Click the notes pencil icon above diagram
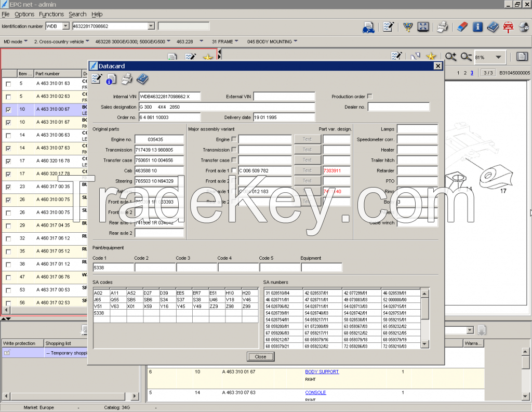Image resolution: width=532 pixels, height=412 pixels. tap(396, 56)
